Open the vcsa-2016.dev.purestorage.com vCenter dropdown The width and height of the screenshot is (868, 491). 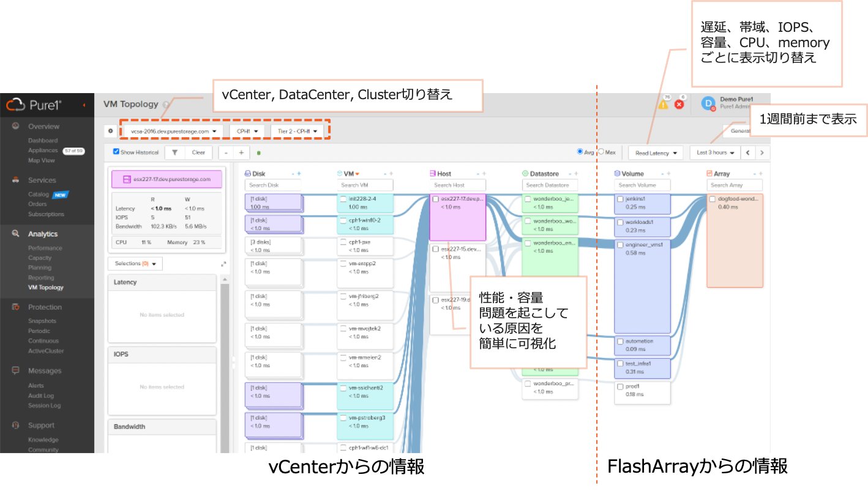[173, 131]
